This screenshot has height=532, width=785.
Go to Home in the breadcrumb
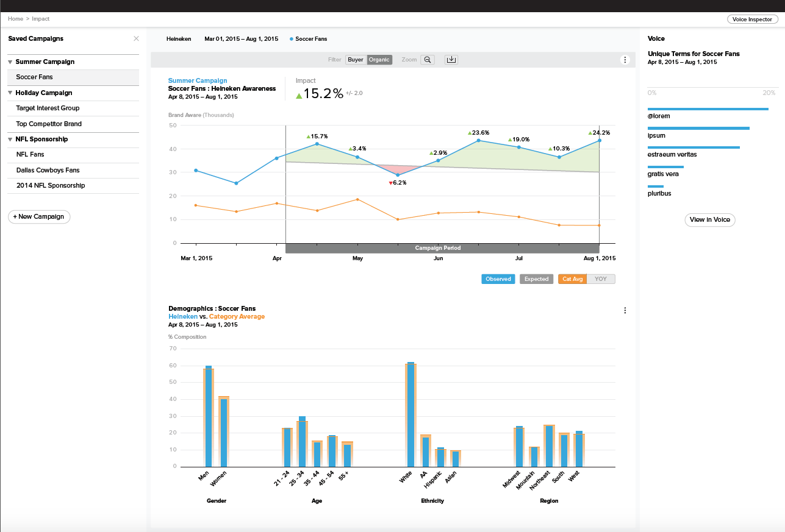[x=15, y=19]
